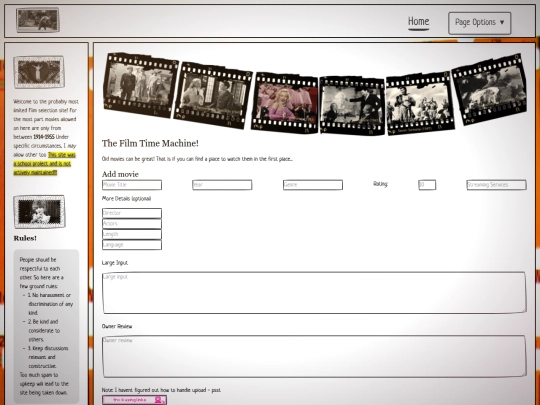Click the More Details (optional) label
540x405 pixels.
[126, 199]
